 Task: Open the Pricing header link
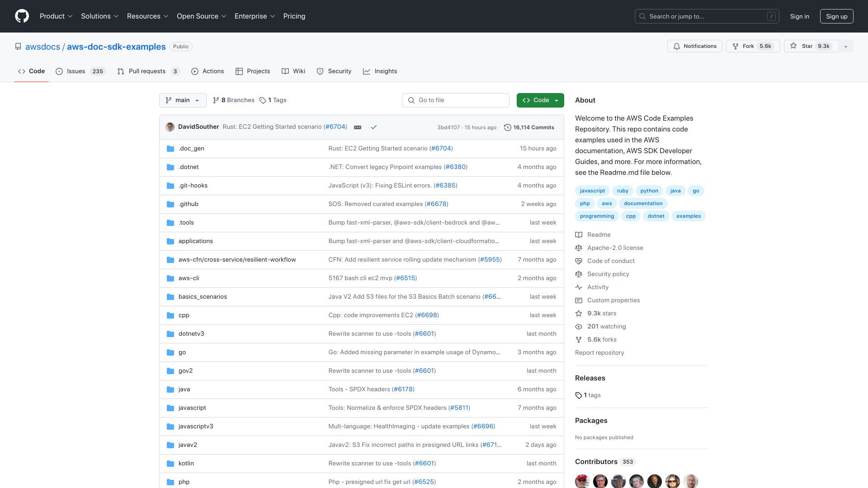[294, 16]
